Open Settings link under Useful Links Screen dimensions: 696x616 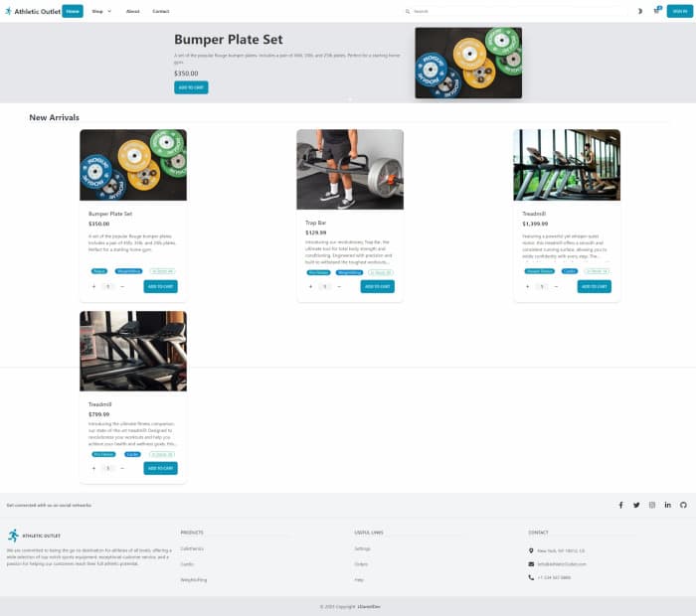click(x=362, y=549)
